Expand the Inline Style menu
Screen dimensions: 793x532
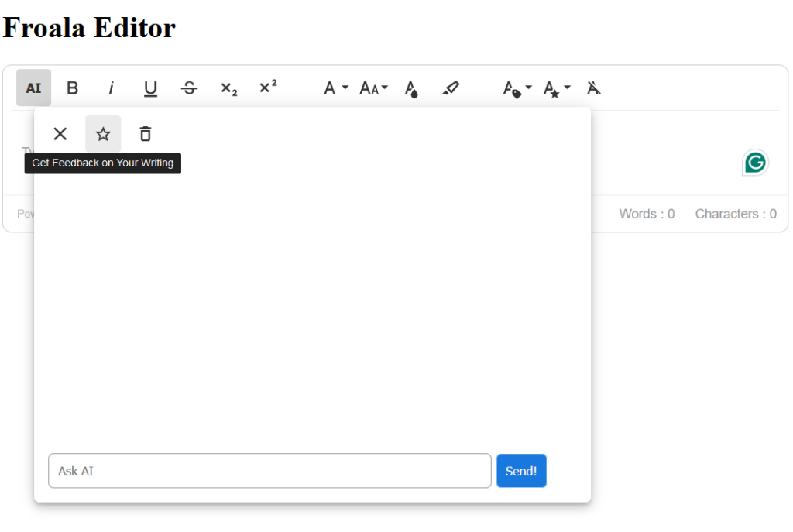(x=556, y=88)
